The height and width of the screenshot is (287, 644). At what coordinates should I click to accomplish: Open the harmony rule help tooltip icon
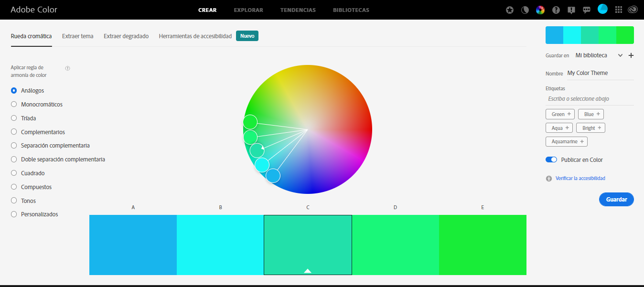coord(67,68)
